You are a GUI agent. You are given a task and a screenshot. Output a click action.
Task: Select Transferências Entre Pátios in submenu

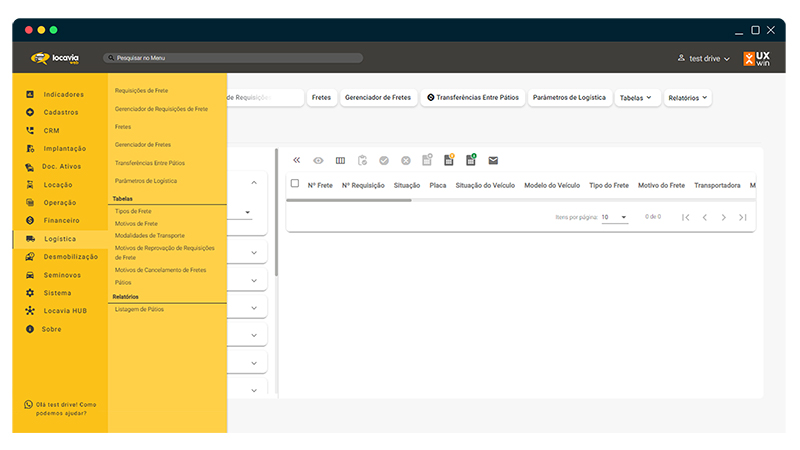point(150,163)
